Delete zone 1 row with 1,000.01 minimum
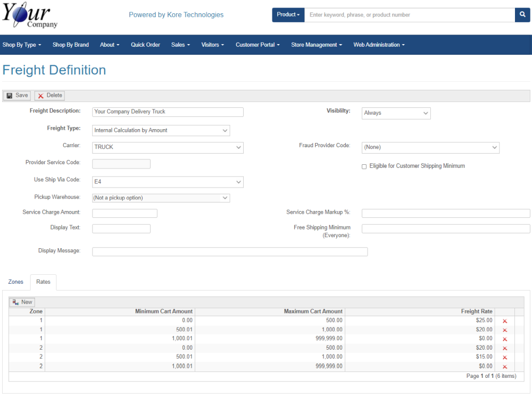 504,339
